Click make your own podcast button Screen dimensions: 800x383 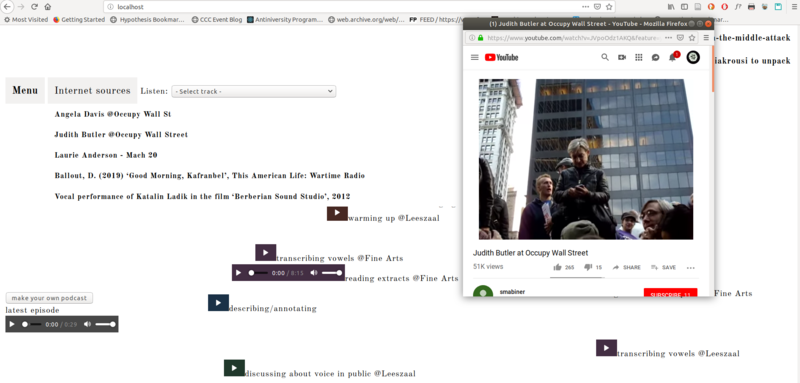(49, 298)
